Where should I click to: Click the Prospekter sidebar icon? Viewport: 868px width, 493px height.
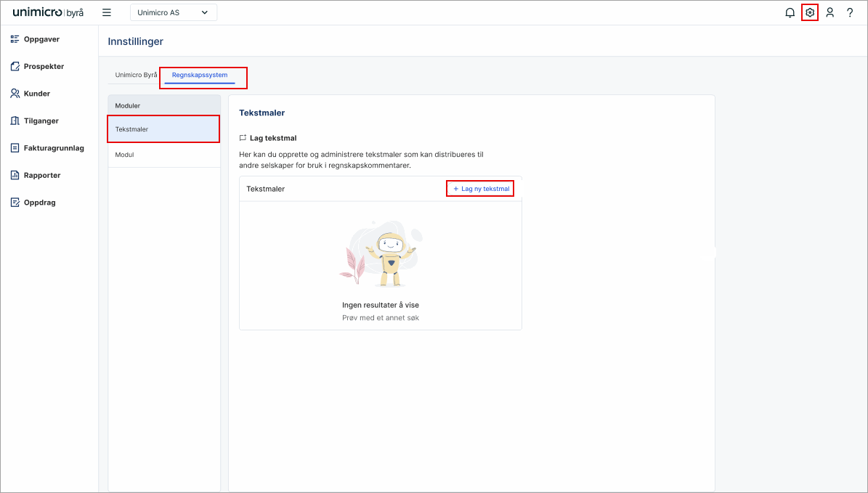click(x=15, y=66)
